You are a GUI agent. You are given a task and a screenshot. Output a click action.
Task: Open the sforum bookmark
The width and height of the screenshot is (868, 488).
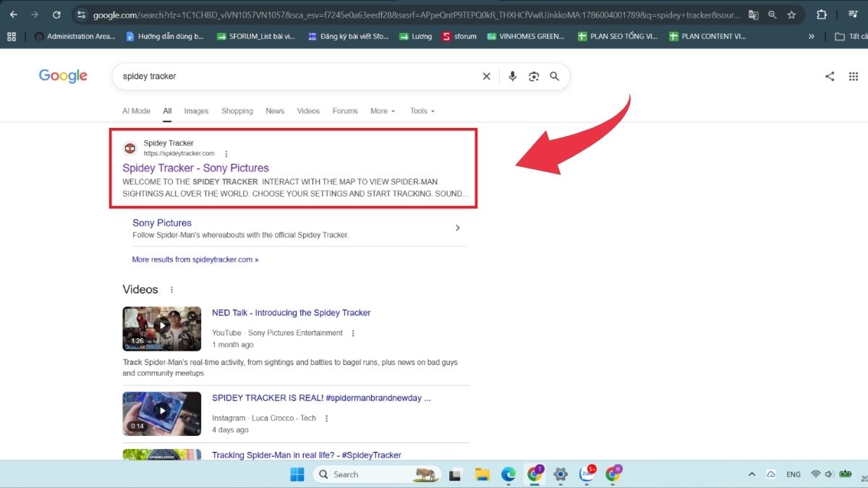(459, 36)
